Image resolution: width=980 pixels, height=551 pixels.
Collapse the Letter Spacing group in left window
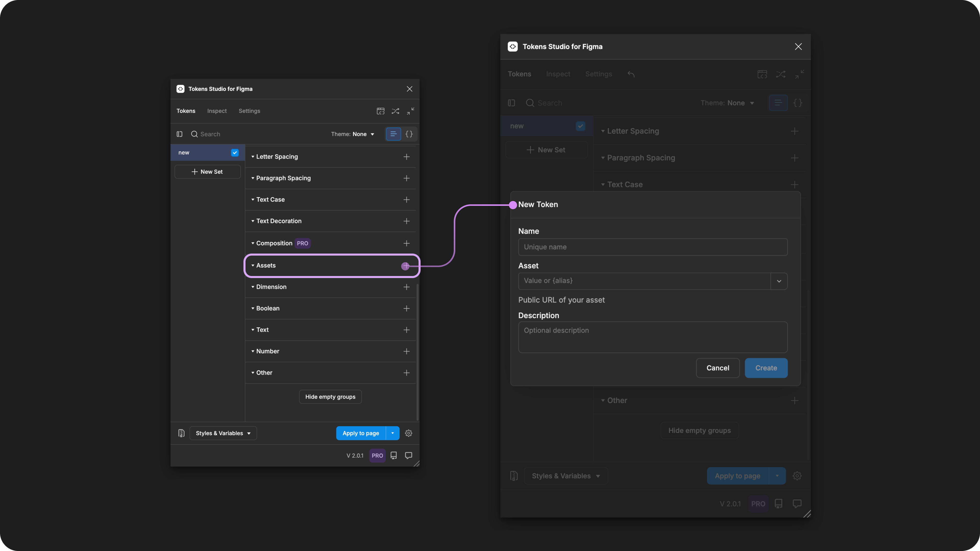(x=253, y=157)
